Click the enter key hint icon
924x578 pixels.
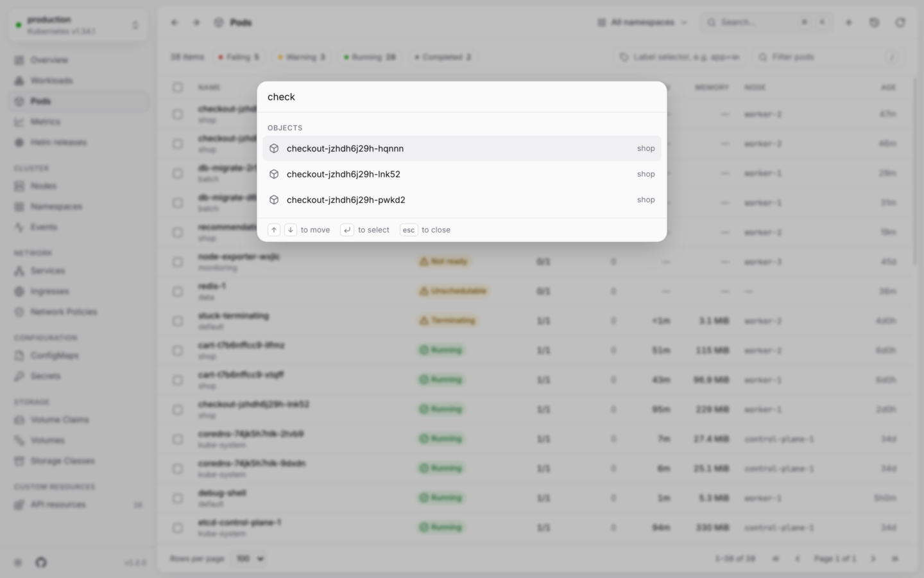click(x=347, y=230)
